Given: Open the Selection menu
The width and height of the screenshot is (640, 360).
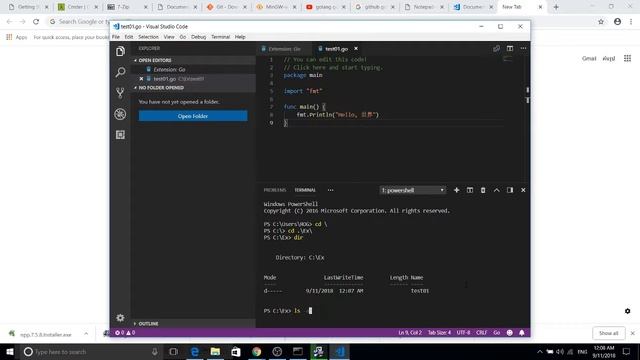Looking at the screenshot, I should click(x=148, y=37).
